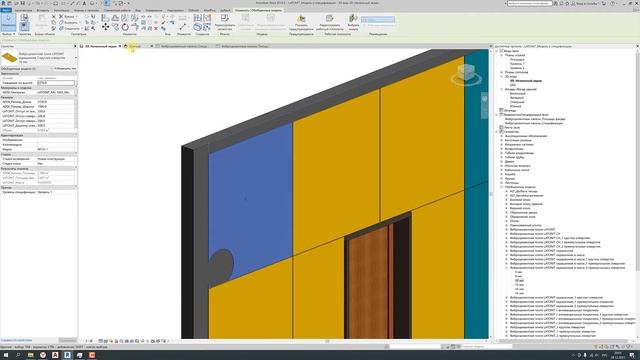Open 'Восточный' elevation in Project Browser

518,93
